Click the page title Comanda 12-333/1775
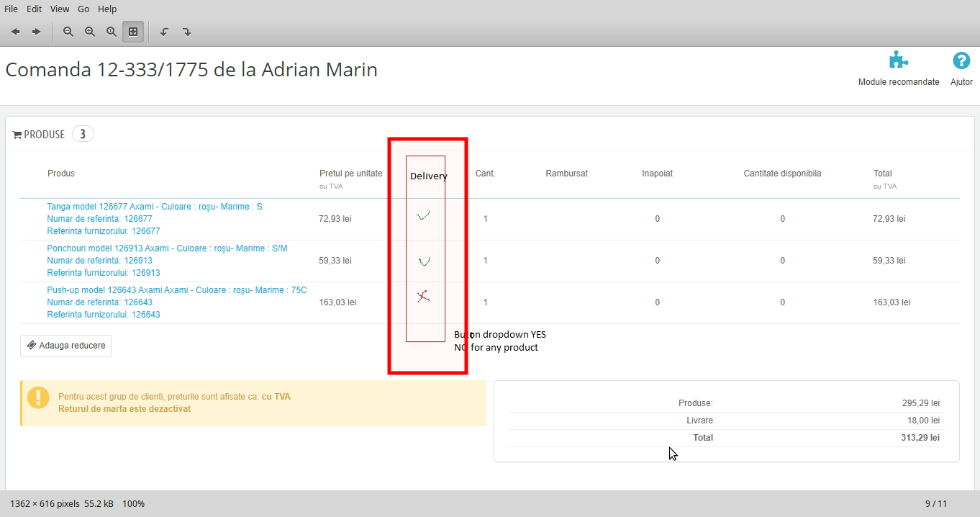This screenshot has height=517, width=980. pyautogui.click(x=191, y=70)
